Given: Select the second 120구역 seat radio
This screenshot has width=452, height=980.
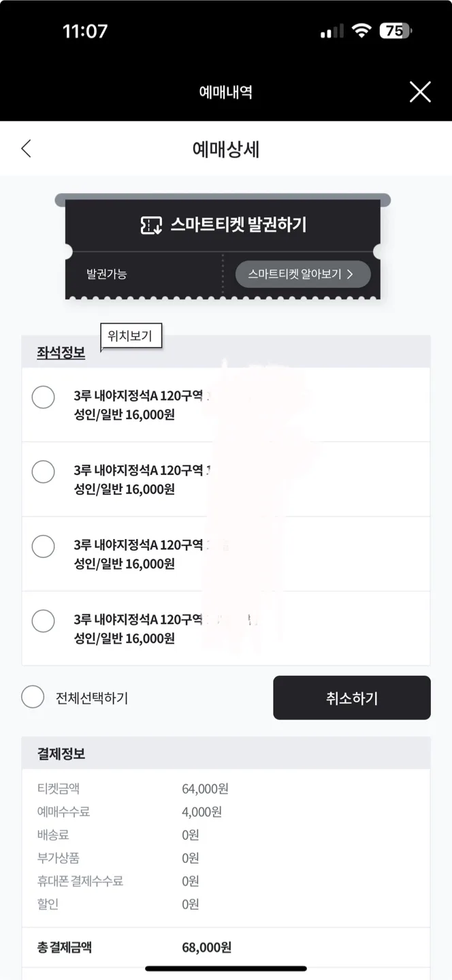Looking at the screenshot, I should pyautogui.click(x=44, y=472).
